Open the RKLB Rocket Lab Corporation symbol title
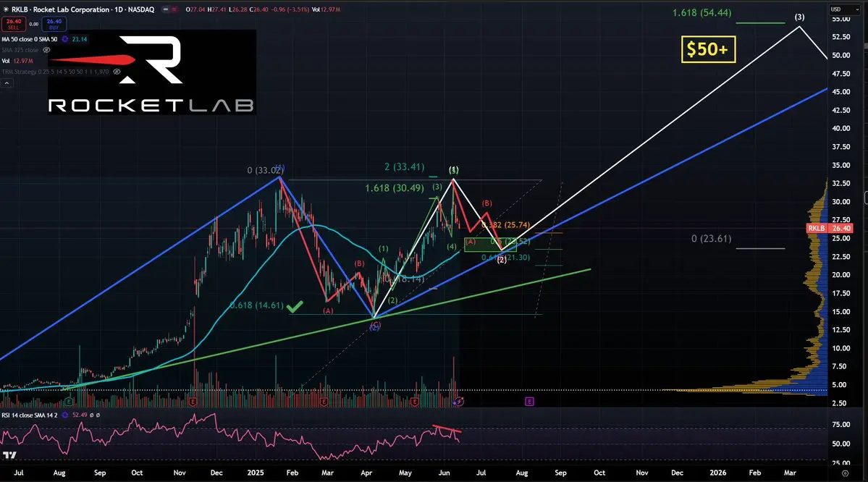The width and height of the screenshot is (868, 482). point(83,9)
